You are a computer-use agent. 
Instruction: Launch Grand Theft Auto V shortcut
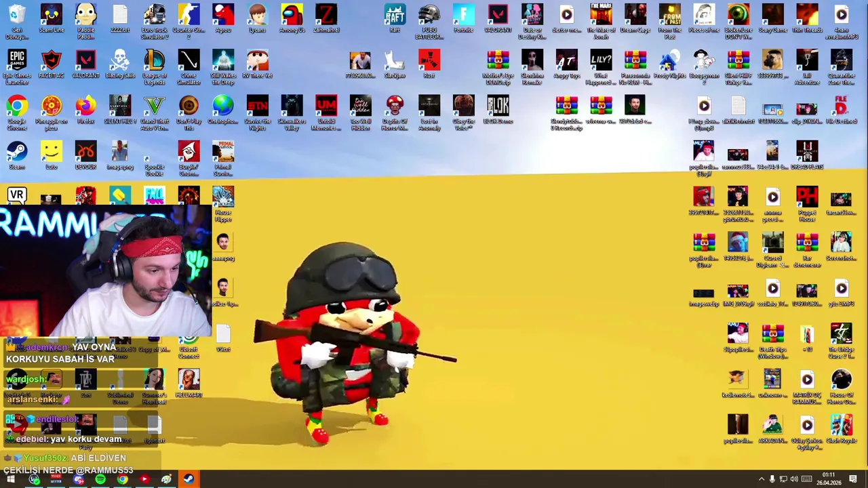coord(155,112)
